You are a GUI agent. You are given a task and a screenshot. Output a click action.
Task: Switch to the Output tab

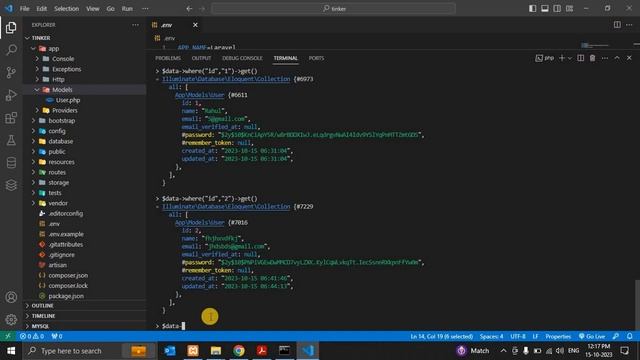201,58
